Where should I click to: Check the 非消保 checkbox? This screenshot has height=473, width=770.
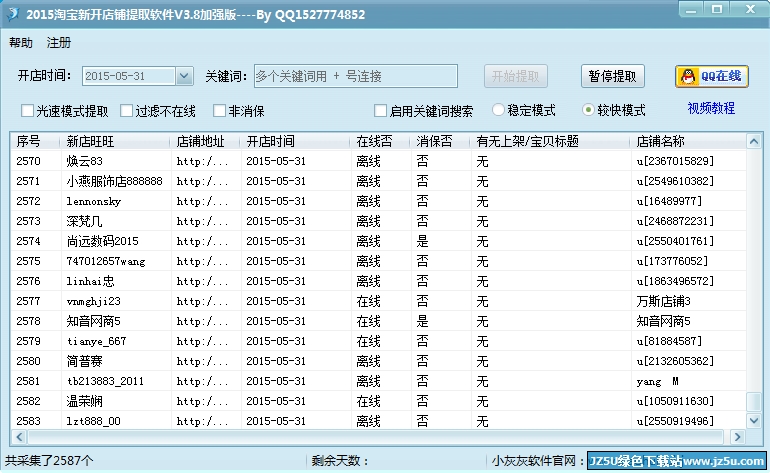(x=220, y=111)
